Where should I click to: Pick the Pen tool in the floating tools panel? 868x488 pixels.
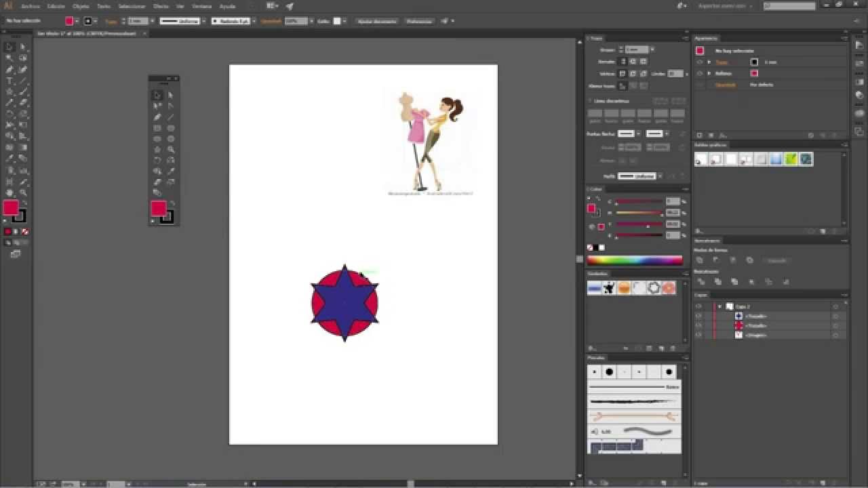(x=157, y=117)
